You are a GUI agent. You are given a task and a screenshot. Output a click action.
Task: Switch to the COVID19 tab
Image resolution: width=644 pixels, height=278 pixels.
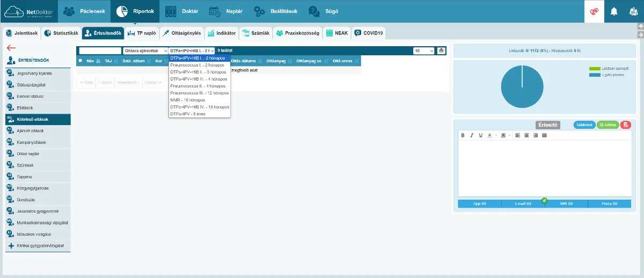click(369, 33)
